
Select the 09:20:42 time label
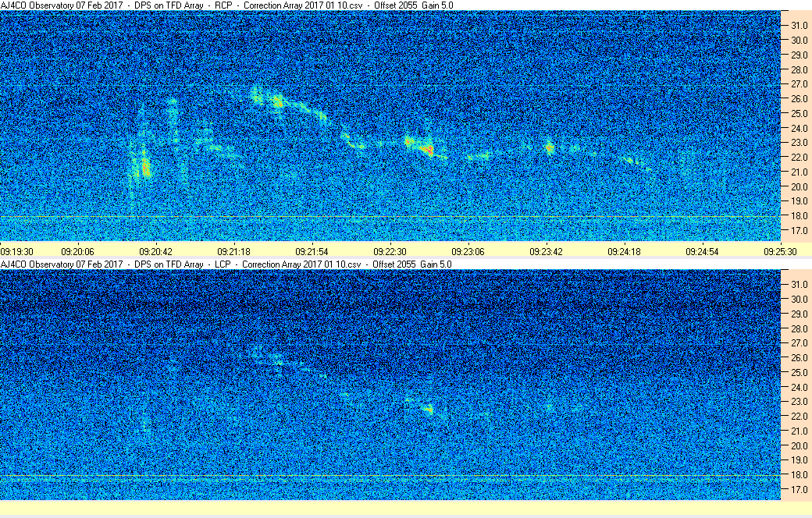click(156, 252)
